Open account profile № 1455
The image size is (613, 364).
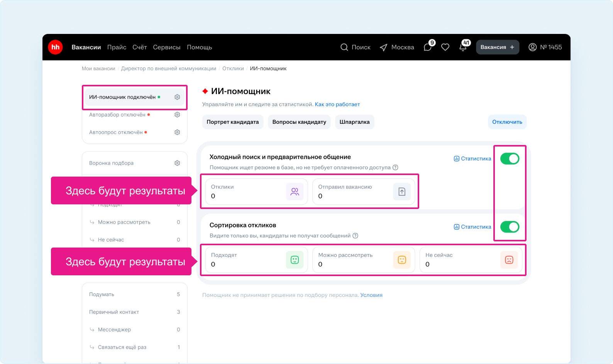(545, 47)
